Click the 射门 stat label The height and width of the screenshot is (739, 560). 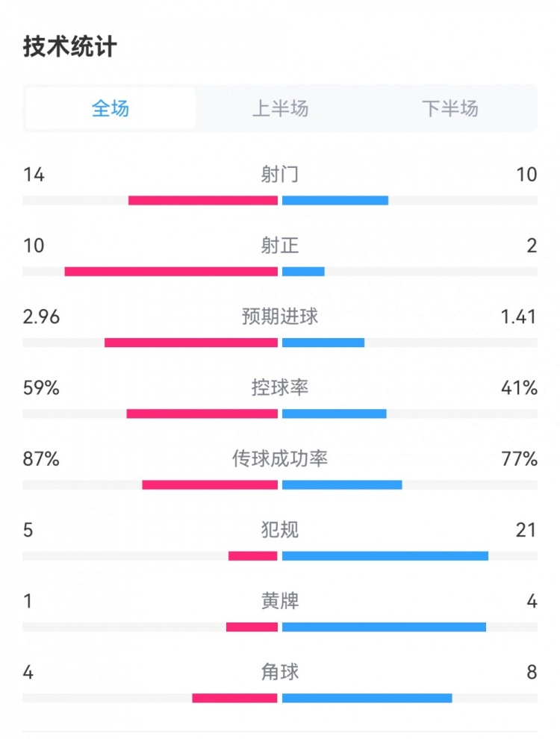coord(280,175)
